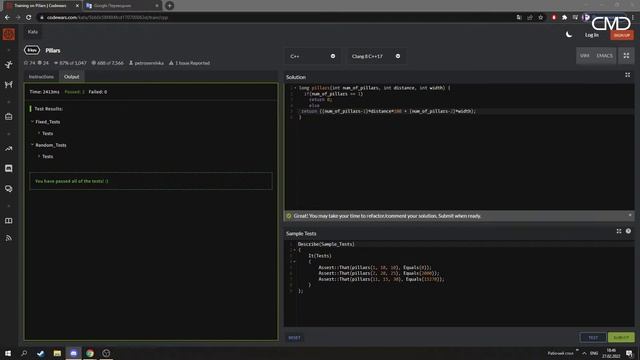Click the TEST button
The height and width of the screenshot is (360, 640).
coord(593,338)
